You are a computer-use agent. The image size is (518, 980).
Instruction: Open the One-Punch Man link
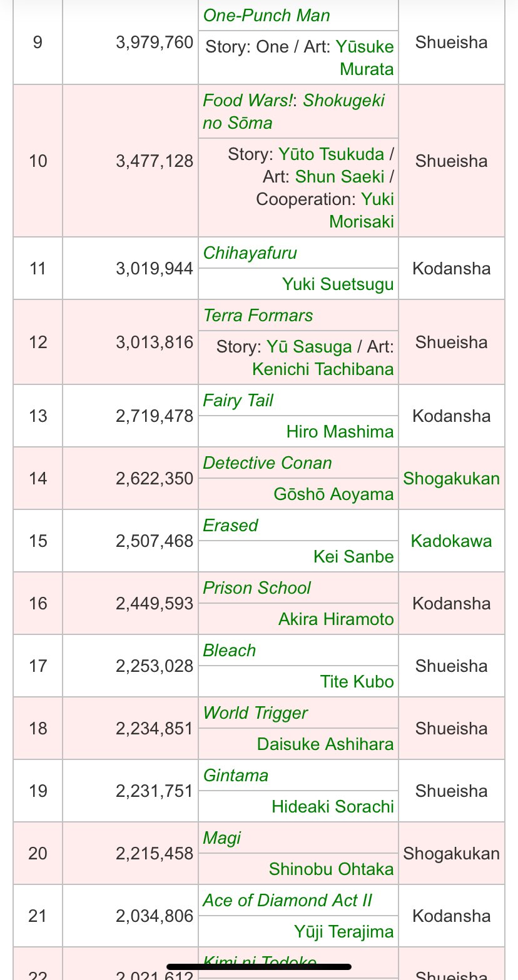267,15
